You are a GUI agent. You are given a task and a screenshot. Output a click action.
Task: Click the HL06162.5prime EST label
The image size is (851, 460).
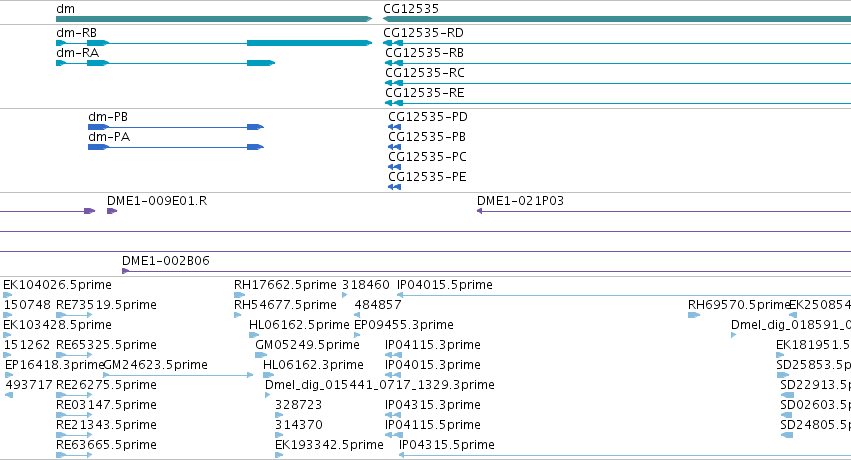299,325
